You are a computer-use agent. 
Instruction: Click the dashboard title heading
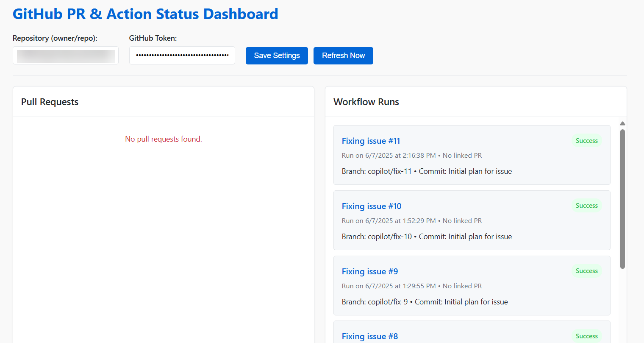145,14
